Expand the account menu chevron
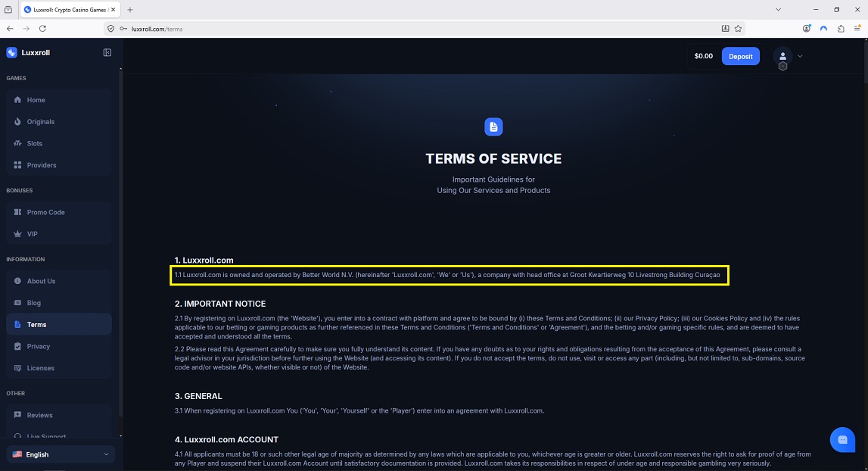This screenshot has height=471, width=868. point(800,57)
